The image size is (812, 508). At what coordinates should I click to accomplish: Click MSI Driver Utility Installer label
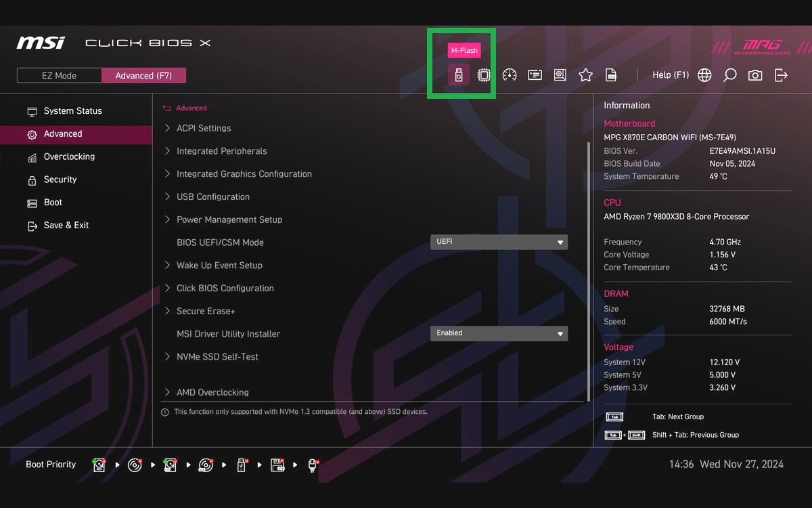[x=228, y=334]
